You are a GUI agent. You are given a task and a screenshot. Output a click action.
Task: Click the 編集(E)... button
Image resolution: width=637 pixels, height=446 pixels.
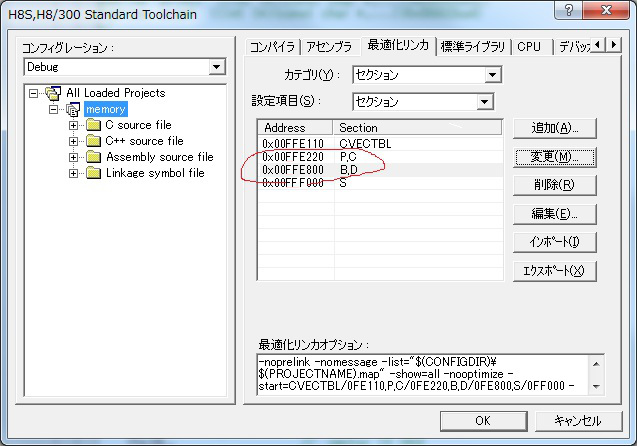[555, 214]
